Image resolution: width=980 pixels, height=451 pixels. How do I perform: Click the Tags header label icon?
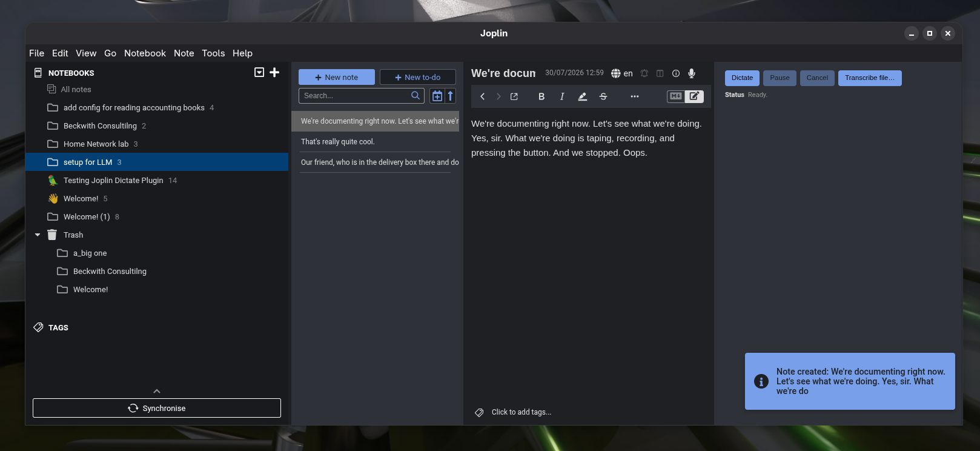point(38,327)
